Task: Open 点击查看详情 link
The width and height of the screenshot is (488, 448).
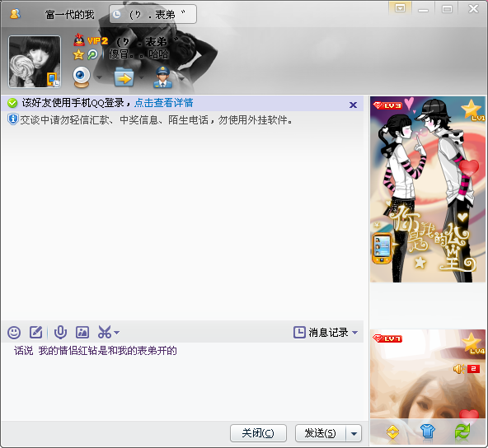Action: tap(164, 103)
